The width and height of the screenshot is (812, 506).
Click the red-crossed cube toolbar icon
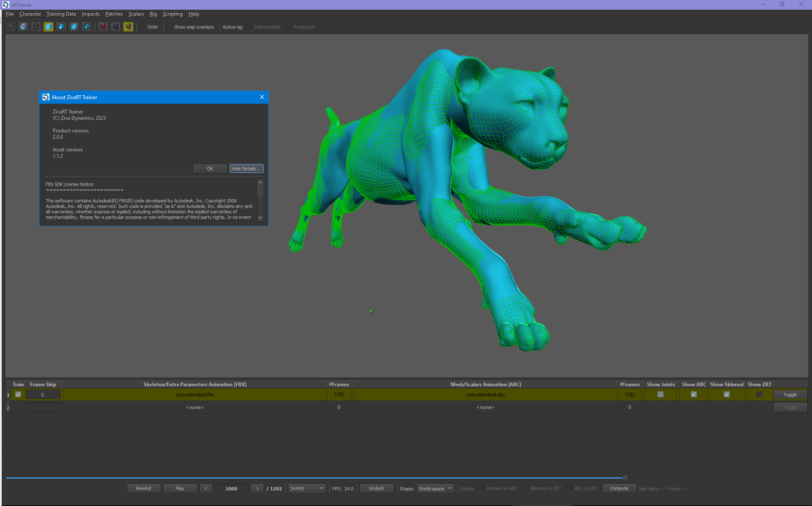coord(23,27)
